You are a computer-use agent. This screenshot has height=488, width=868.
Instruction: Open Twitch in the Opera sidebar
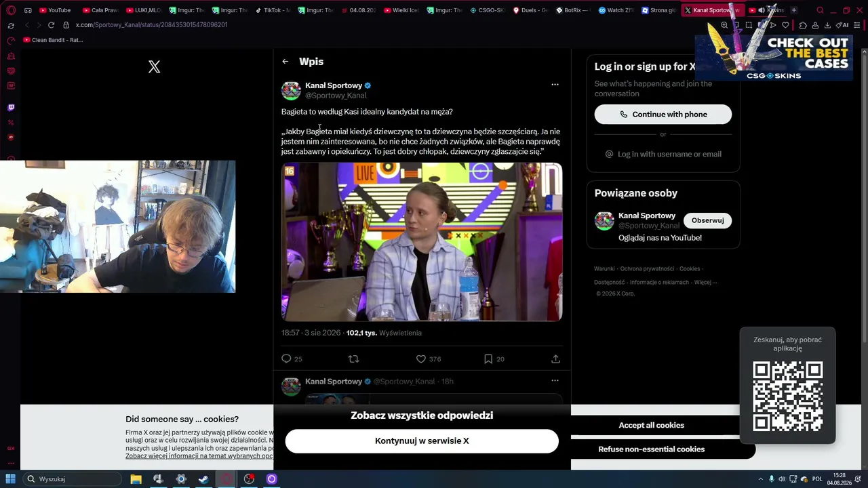[11, 107]
